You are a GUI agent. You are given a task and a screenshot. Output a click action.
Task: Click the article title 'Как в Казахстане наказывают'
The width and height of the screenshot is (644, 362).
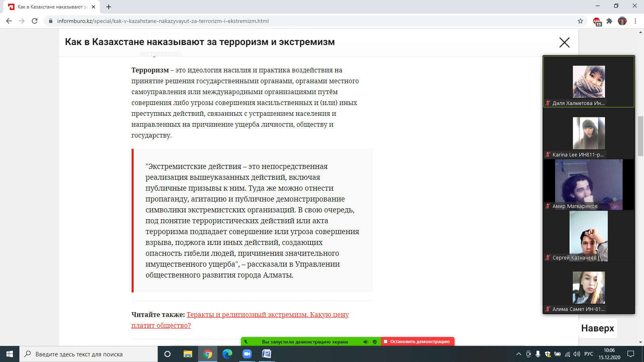pos(200,42)
